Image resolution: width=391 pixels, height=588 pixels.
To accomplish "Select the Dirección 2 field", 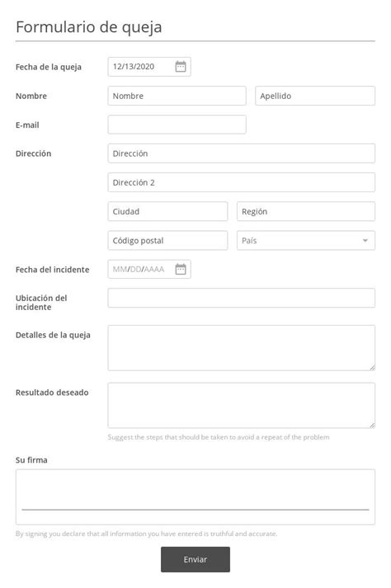I will tap(241, 182).
